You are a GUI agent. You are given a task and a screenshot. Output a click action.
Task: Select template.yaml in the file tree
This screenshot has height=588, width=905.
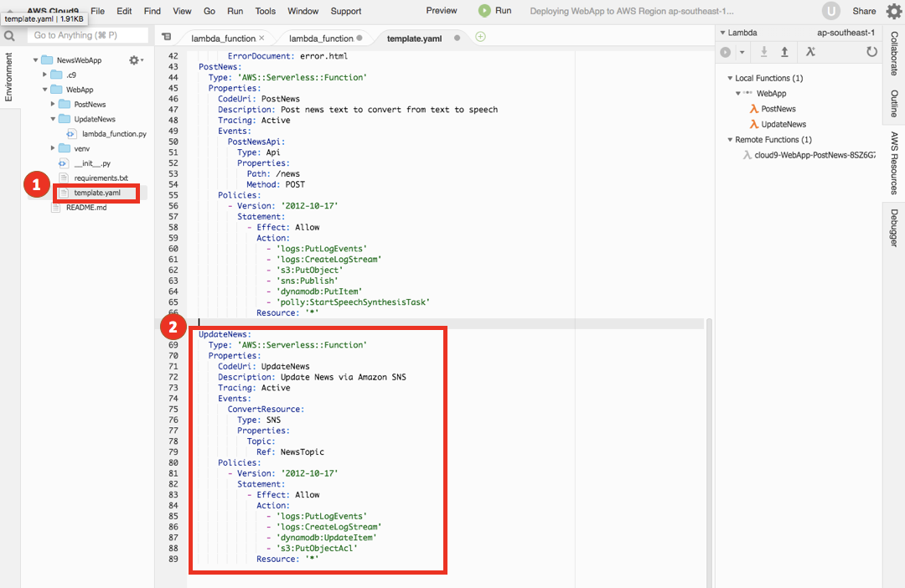point(97,193)
